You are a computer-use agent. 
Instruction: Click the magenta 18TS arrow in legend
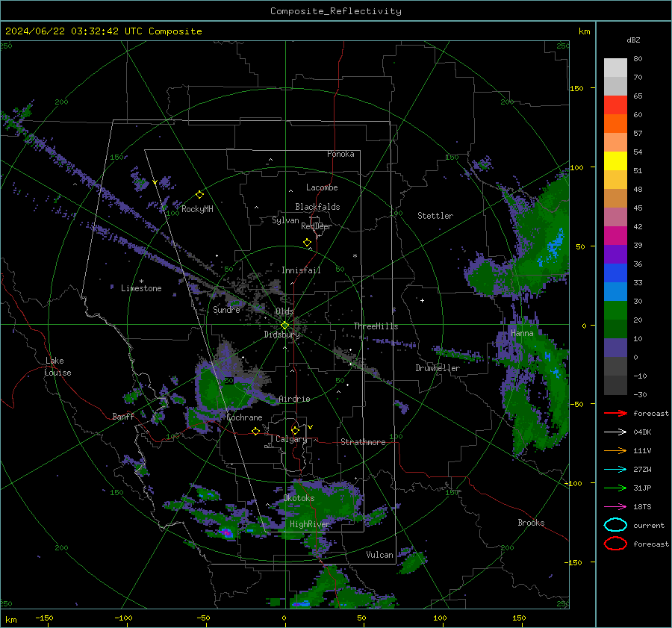[615, 507]
